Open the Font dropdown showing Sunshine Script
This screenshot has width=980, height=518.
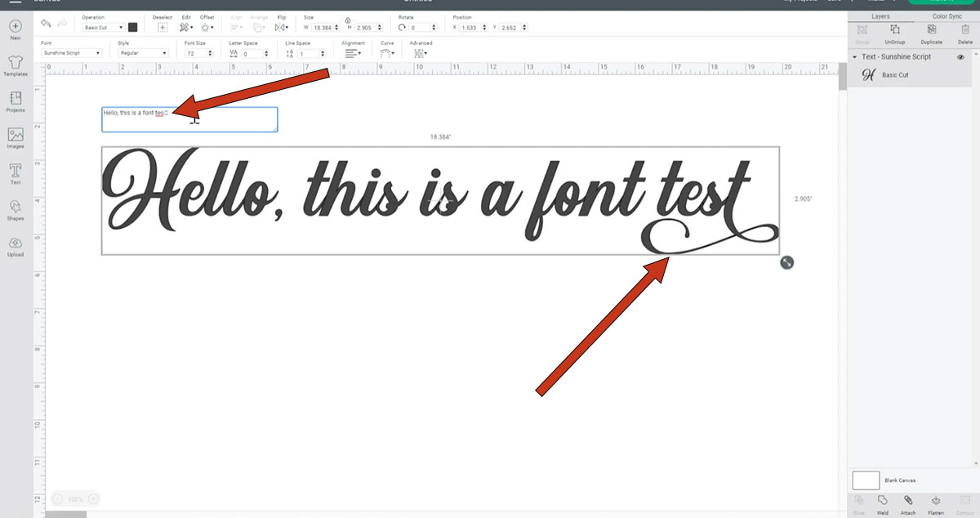71,53
